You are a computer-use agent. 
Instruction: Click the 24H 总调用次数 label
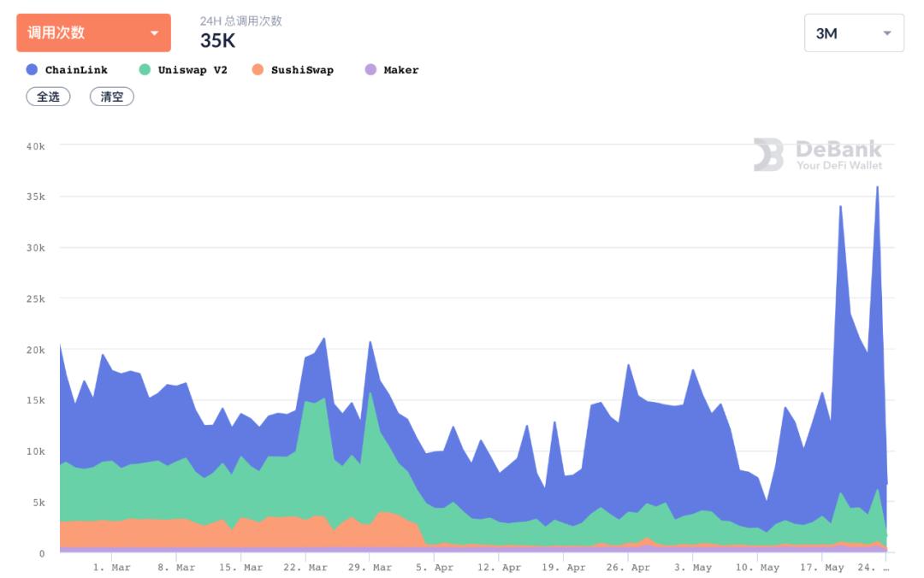(x=241, y=21)
